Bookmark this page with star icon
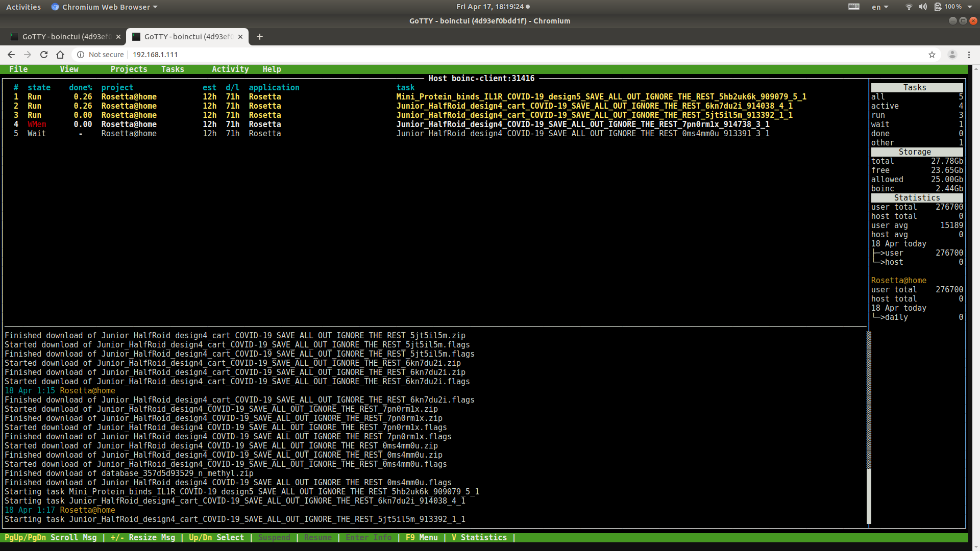The width and height of the screenshot is (980, 551). [x=932, y=55]
